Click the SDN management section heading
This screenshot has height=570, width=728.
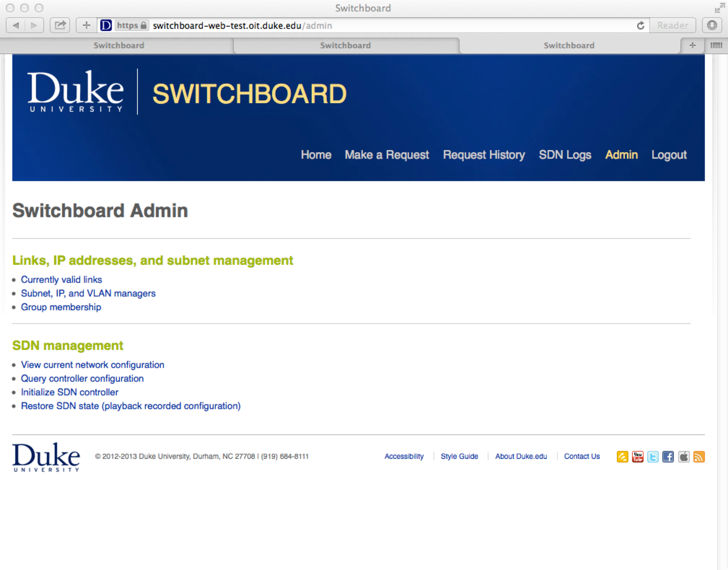(x=68, y=346)
